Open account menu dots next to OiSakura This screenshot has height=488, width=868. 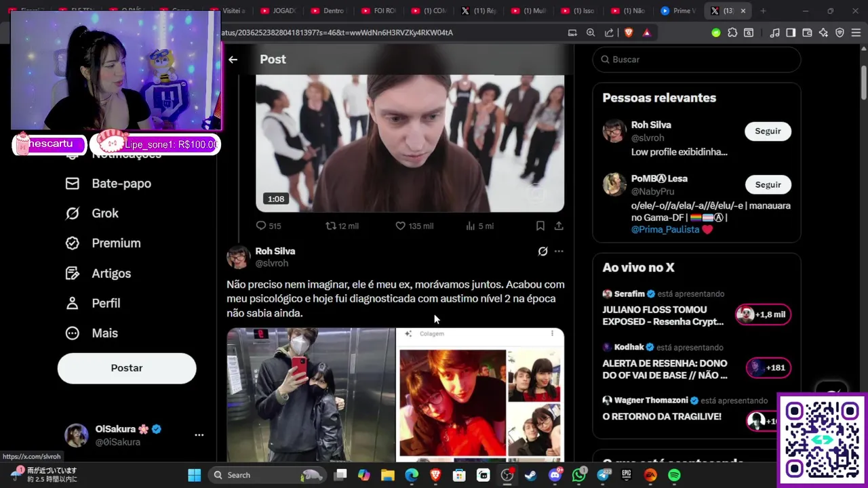coord(199,435)
